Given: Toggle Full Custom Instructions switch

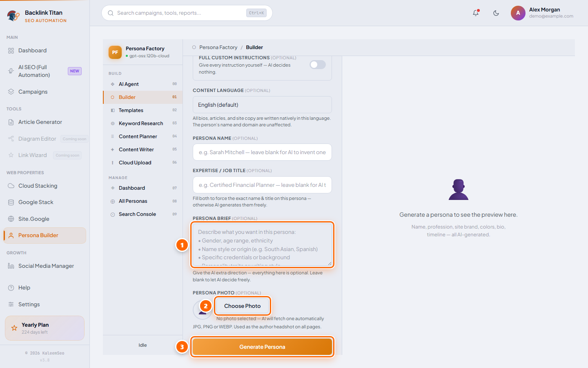Looking at the screenshot, I should click(x=318, y=65).
